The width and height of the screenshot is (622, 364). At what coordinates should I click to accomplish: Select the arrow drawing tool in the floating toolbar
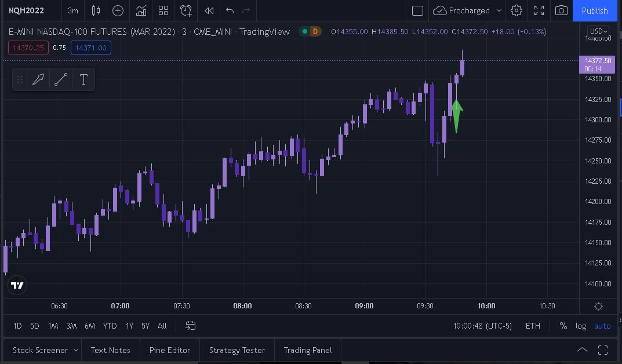38,79
